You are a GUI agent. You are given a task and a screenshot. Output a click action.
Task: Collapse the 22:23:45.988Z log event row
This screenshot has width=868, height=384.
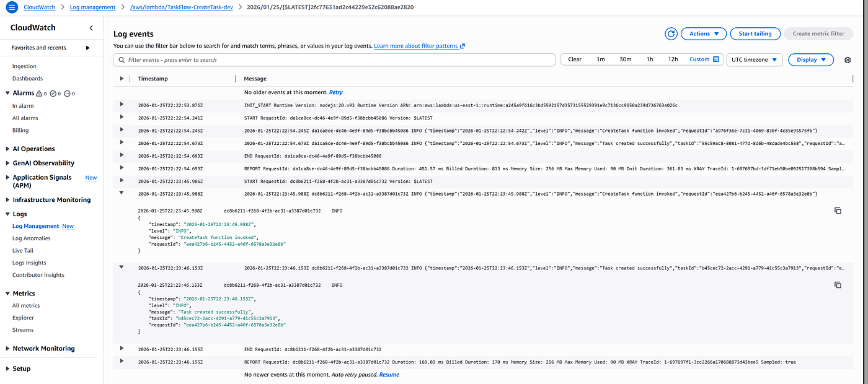point(122,193)
